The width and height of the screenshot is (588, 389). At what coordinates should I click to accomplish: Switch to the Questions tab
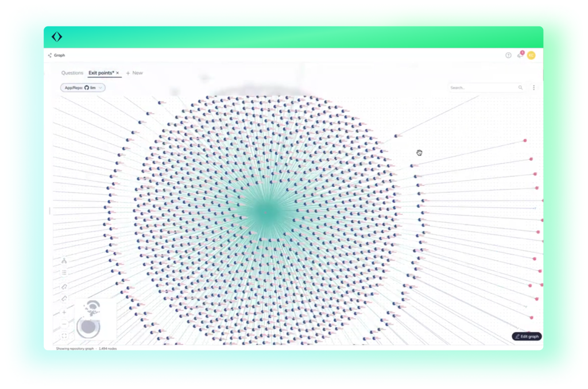(x=72, y=73)
